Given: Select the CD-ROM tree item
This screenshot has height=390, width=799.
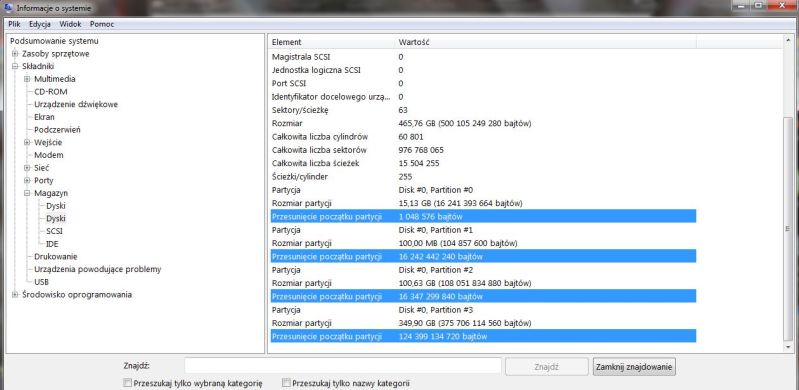Looking at the screenshot, I should pyautogui.click(x=51, y=92).
